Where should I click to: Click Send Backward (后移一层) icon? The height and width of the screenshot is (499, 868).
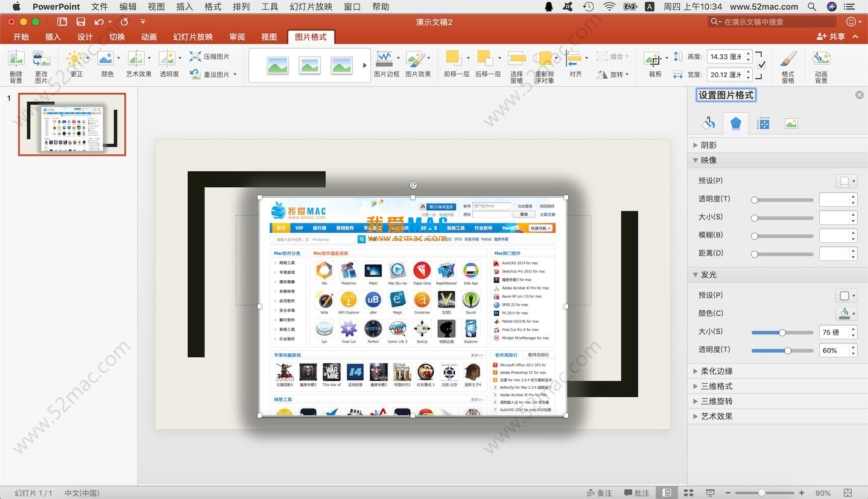(x=485, y=58)
